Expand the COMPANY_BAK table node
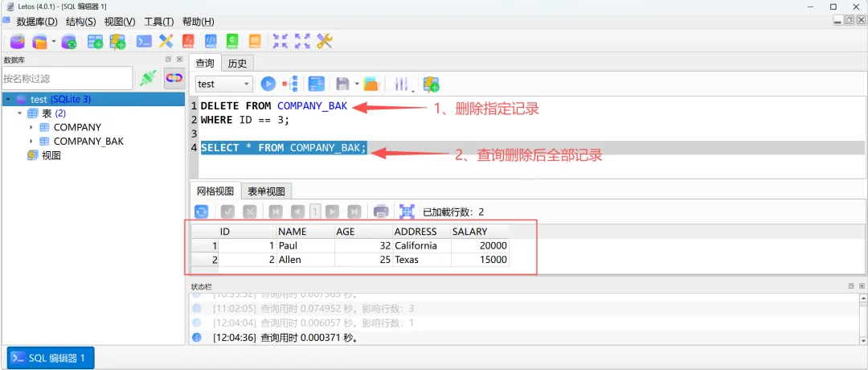Image resolution: width=868 pixels, height=370 pixels. (x=31, y=142)
